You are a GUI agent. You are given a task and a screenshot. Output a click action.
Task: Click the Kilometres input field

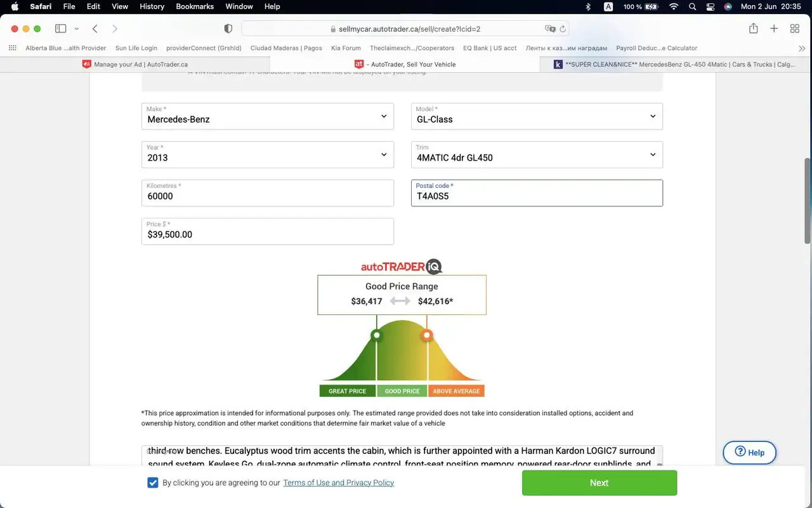click(267, 193)
